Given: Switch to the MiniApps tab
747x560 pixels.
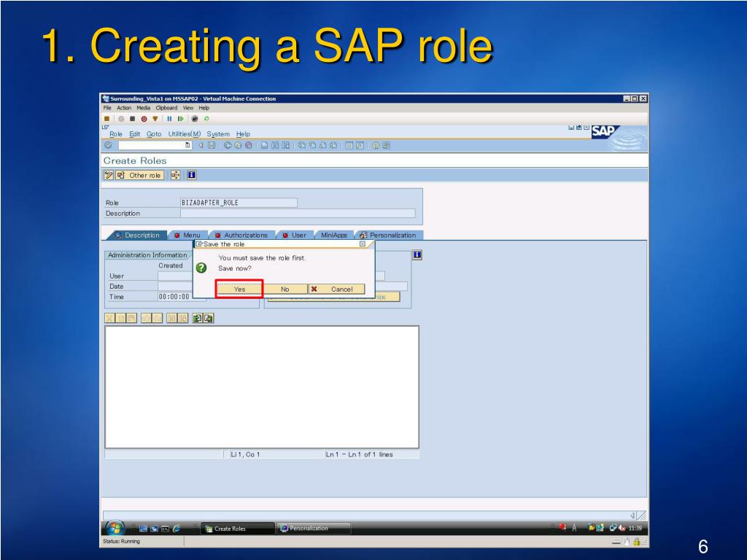Looking at the screenshot, I should [334, 236].
